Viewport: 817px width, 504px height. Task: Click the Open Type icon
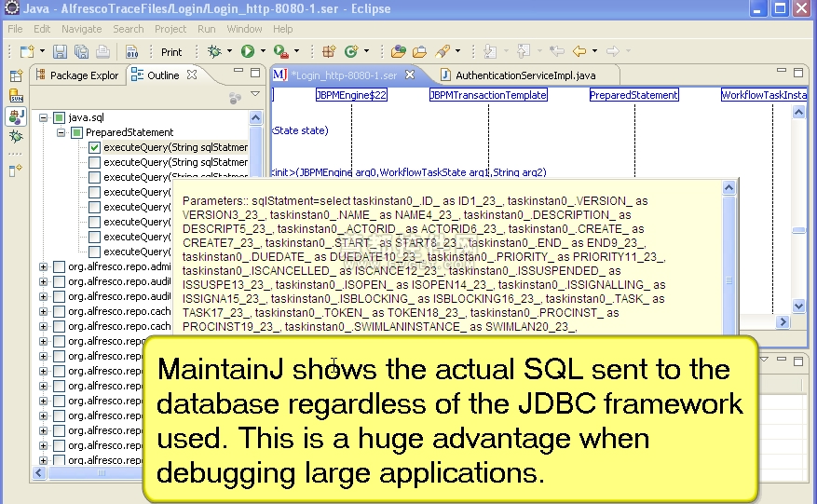(398, 51)
